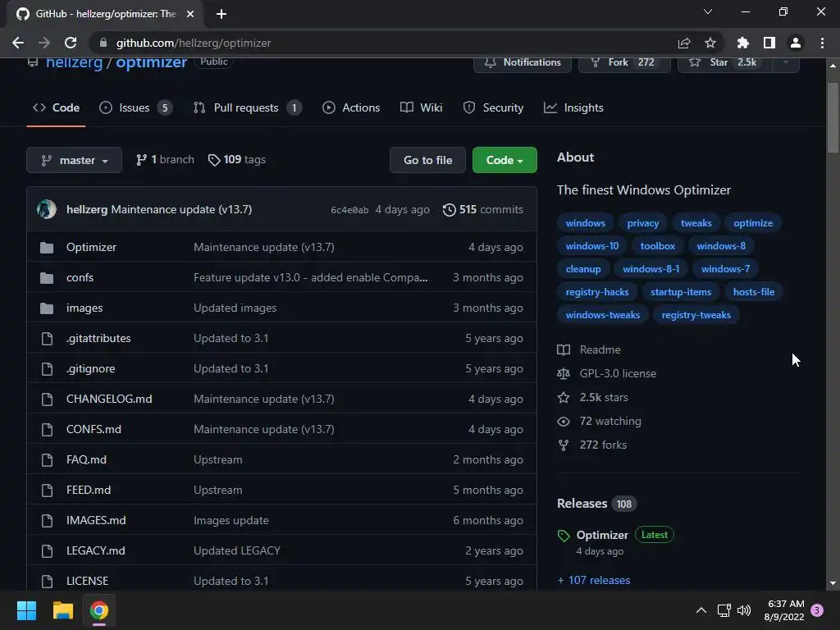Open the CONFS.md file
840x630 pixels.
tap(94, 429)
